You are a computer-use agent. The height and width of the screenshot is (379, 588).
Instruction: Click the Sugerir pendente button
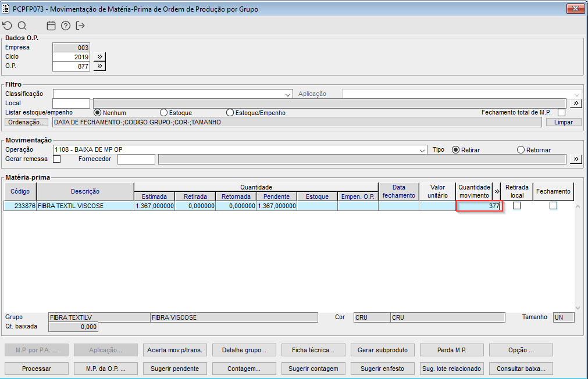[174, 369]
